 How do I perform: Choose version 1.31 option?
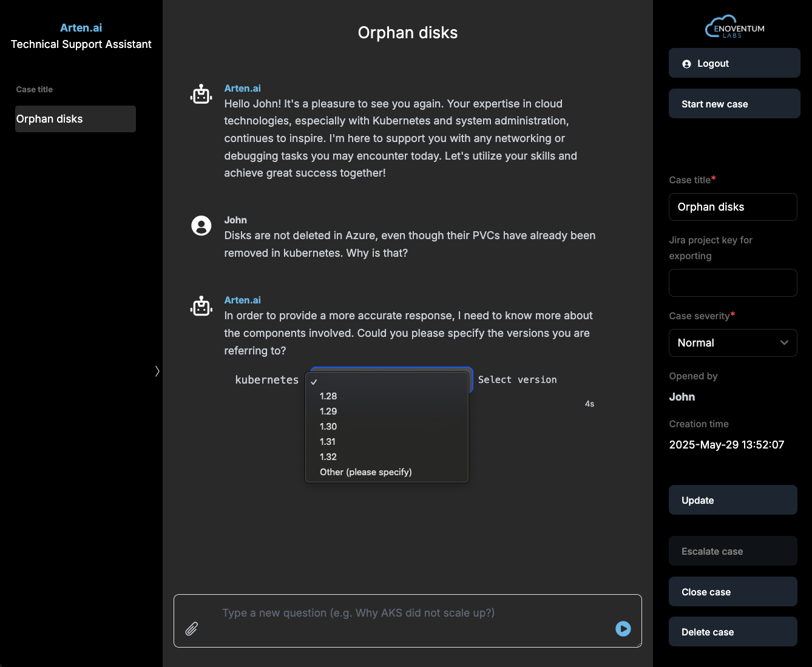387,442
